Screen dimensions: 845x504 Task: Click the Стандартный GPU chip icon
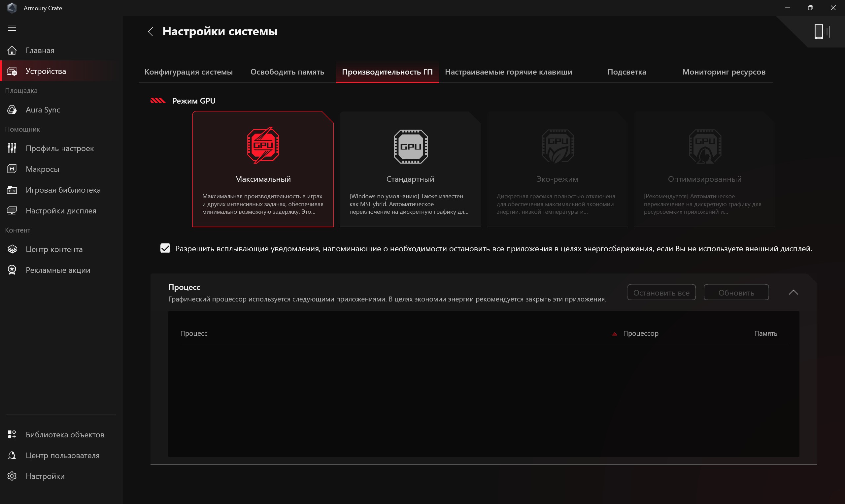[x=410, y=146]
